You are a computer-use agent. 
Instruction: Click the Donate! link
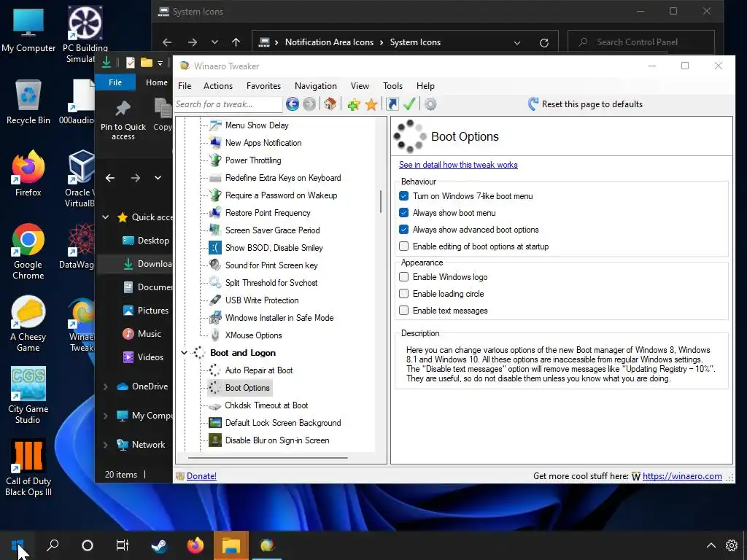(x=201, y=475)
